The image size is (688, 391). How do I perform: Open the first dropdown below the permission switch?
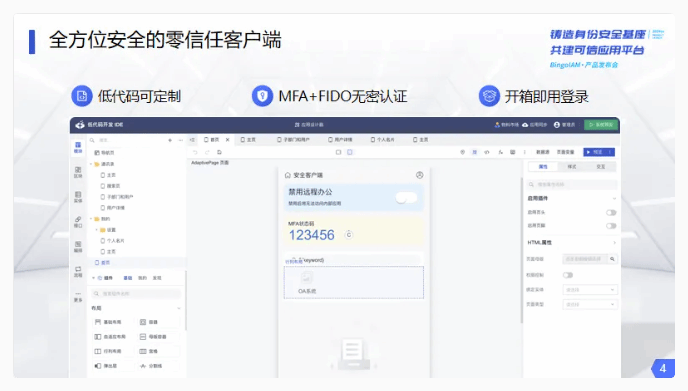(x=590, y=290)
